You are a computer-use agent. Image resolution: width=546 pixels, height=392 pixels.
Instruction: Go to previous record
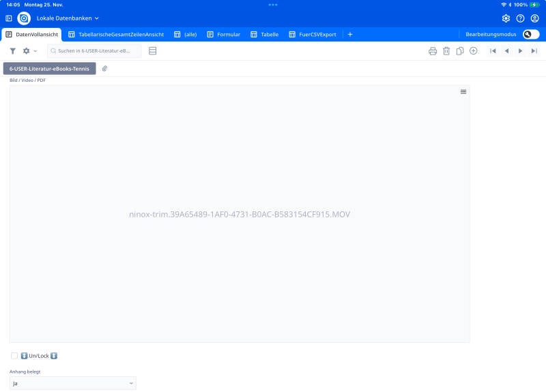point(506,51)
